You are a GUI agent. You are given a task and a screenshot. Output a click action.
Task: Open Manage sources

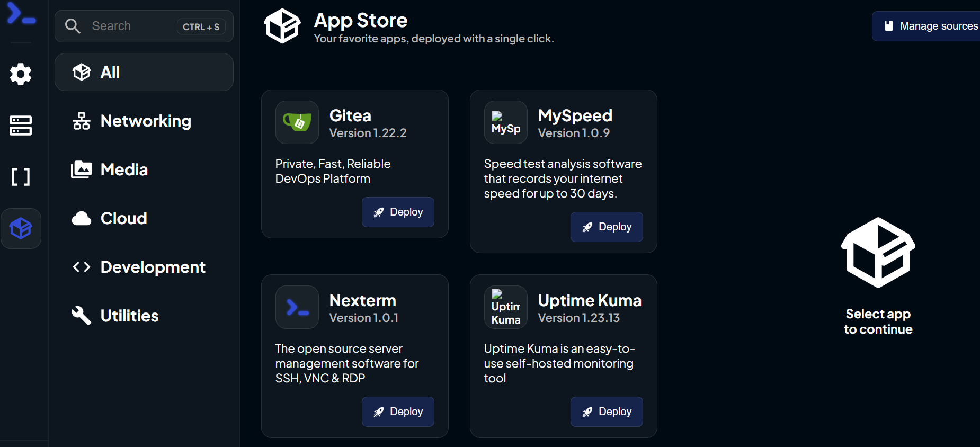click(x=930, y=26)
